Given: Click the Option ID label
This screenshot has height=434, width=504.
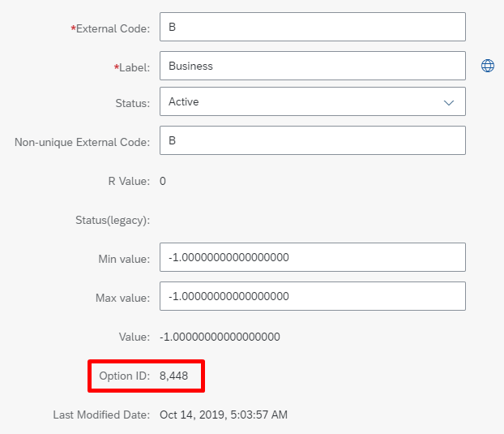Looking at the screenshot, I should click(125, 376).
